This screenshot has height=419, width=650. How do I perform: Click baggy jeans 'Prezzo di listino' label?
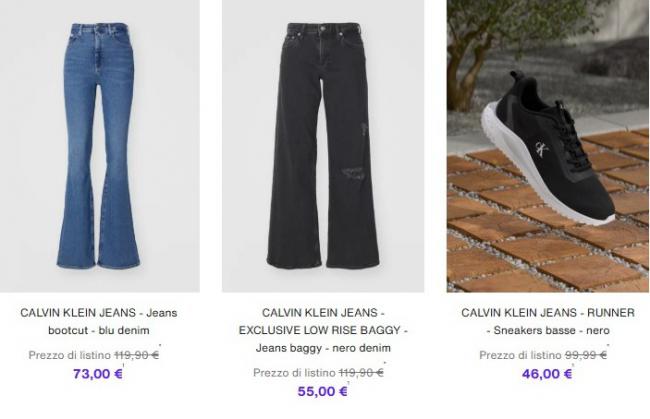point(294,373)
